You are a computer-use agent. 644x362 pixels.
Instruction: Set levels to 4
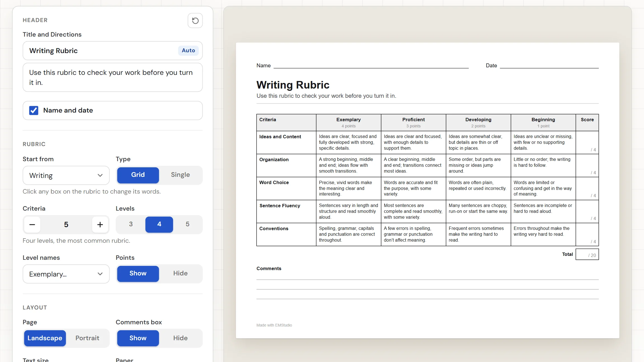click(x=159, y=224)
